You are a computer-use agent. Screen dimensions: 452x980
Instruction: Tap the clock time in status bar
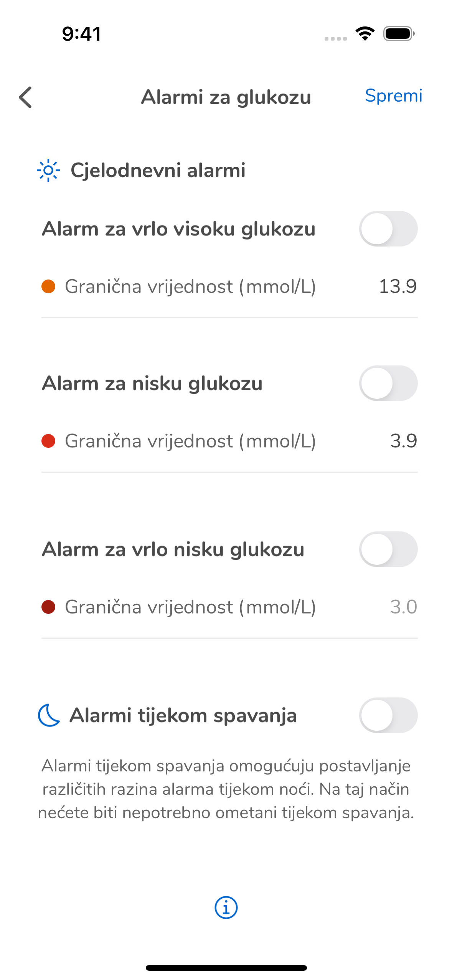[x=82, y=34]
